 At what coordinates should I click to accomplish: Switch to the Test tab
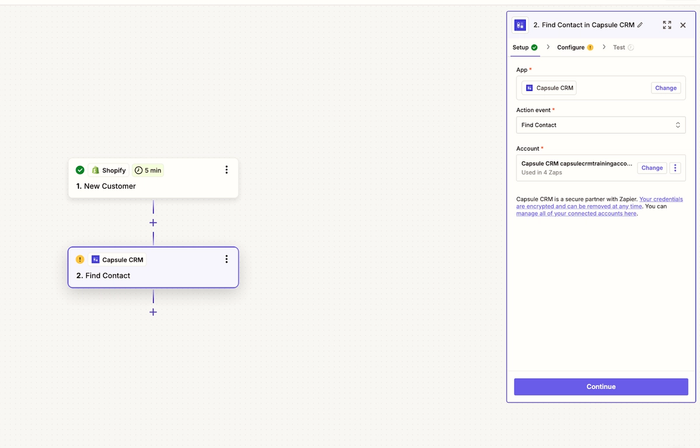(623, 47)
